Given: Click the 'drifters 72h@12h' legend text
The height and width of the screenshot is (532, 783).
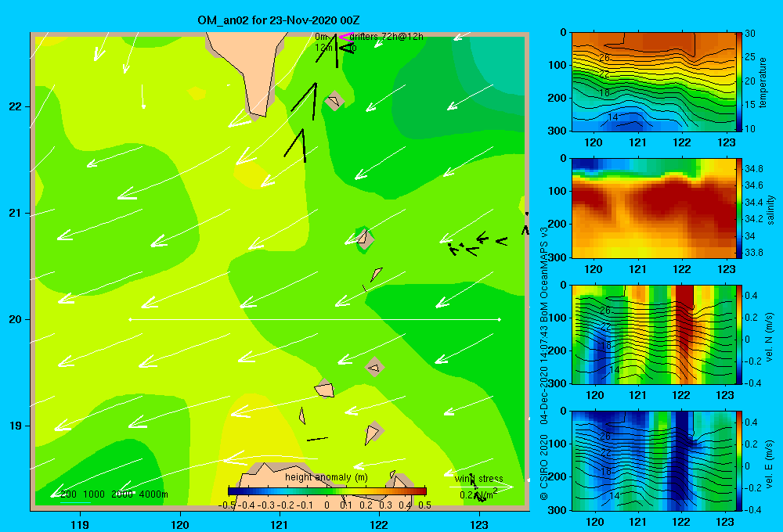Looking at the screenshot, I should click(387, 37).
